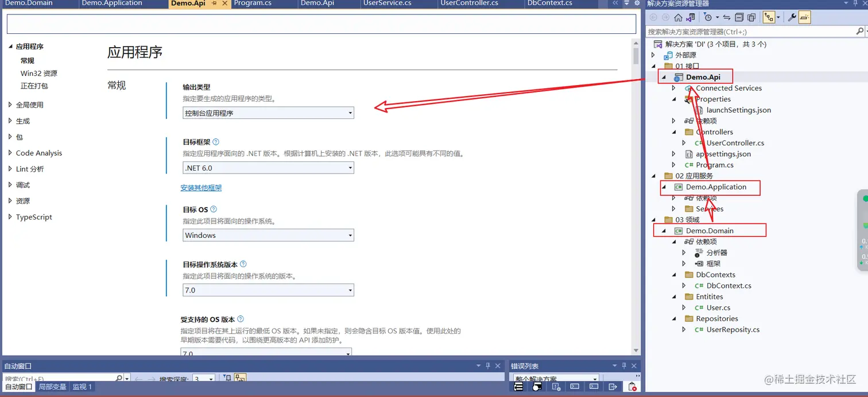The height and width of the screenshot is (397, 868).
Task: Click the Home icon in Solution Explorer toolbar
Action: pos(678,17)
